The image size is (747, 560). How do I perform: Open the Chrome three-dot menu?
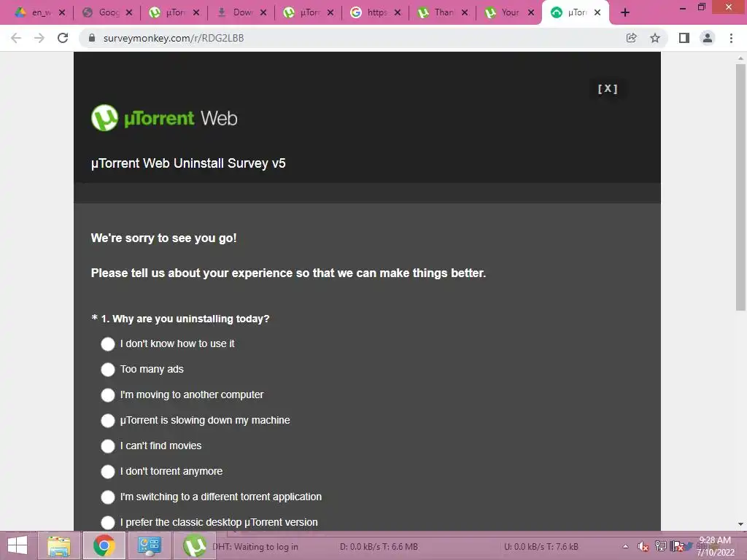[731, 38]
